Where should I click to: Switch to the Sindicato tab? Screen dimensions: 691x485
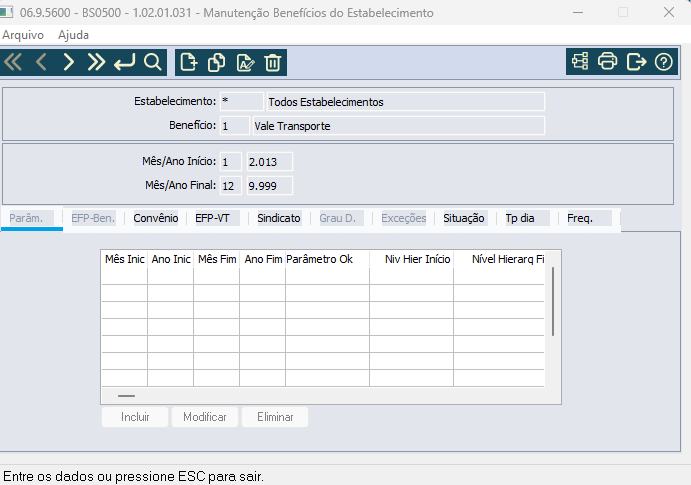[279, 218]
